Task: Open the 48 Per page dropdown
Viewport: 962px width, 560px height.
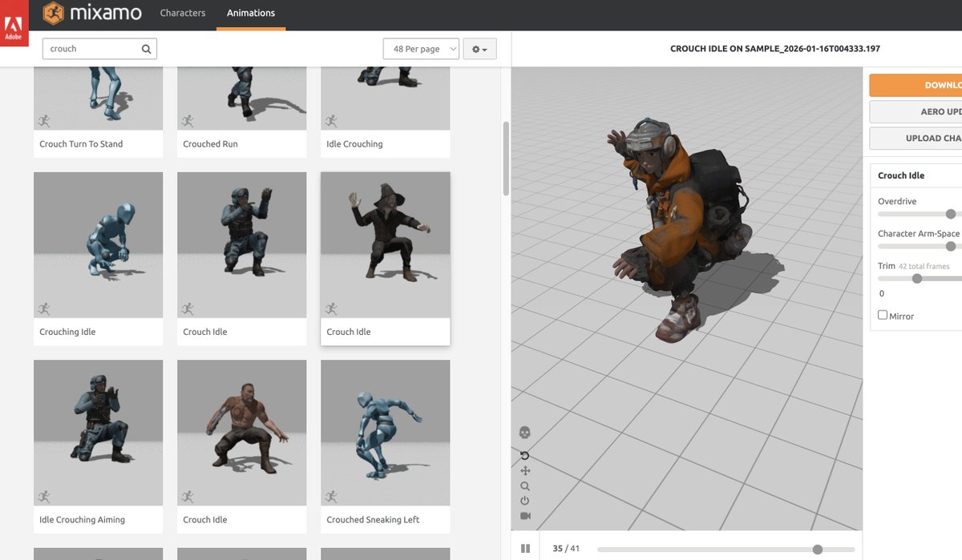Action: coord(422,49)
